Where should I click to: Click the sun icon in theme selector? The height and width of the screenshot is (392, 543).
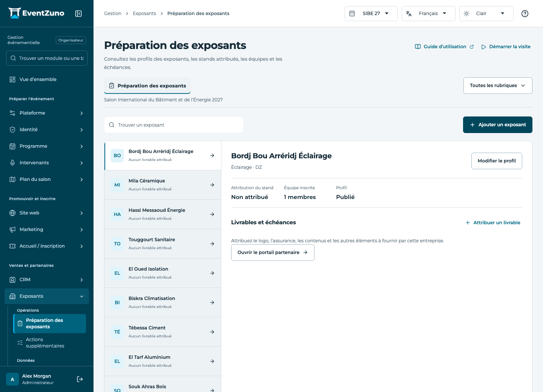click(x=466, y=14)
